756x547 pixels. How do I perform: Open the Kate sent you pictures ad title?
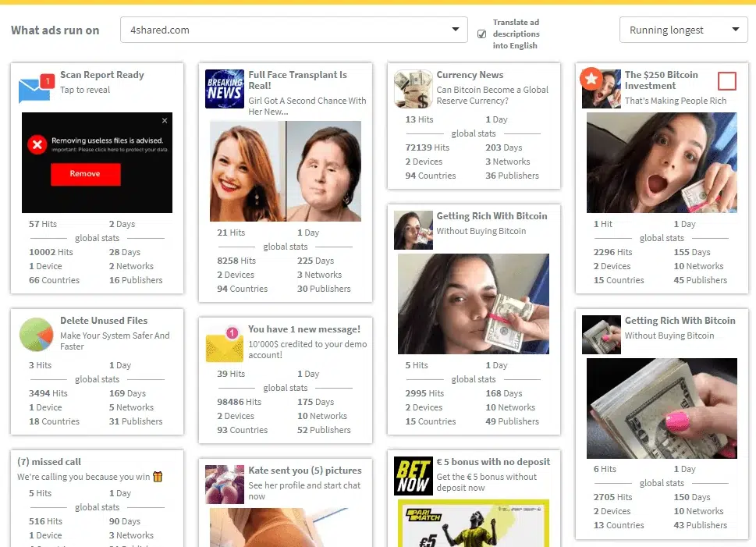pos(304,471)
